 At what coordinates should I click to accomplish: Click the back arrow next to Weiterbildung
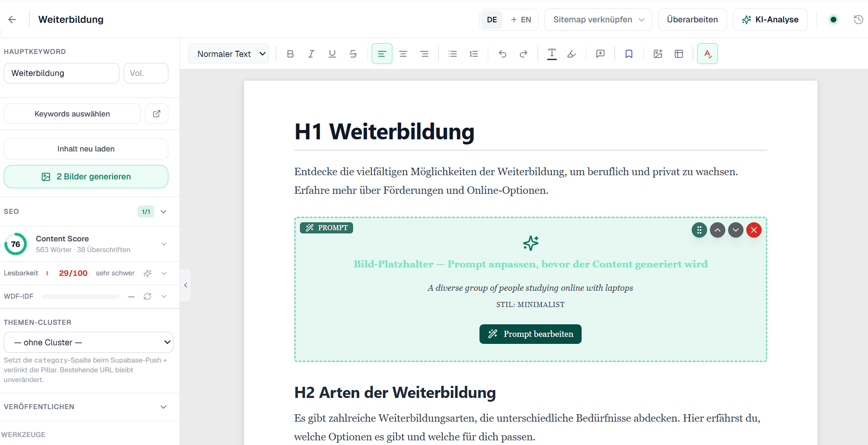click(12, 20)
